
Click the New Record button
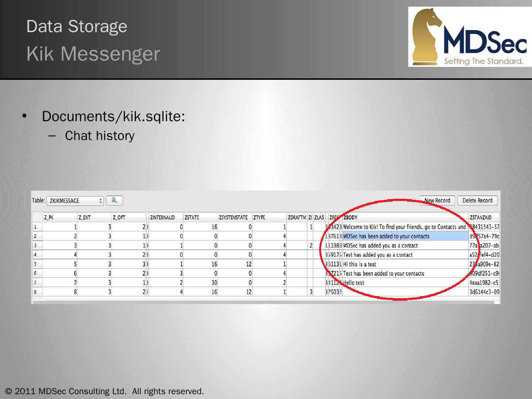pos(437,201)
